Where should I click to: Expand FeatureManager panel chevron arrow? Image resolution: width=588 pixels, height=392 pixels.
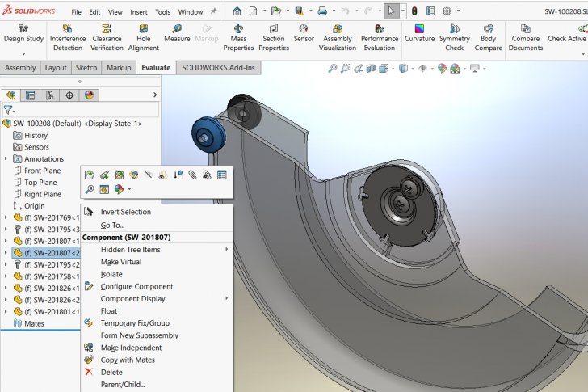[x=155, y=95]
